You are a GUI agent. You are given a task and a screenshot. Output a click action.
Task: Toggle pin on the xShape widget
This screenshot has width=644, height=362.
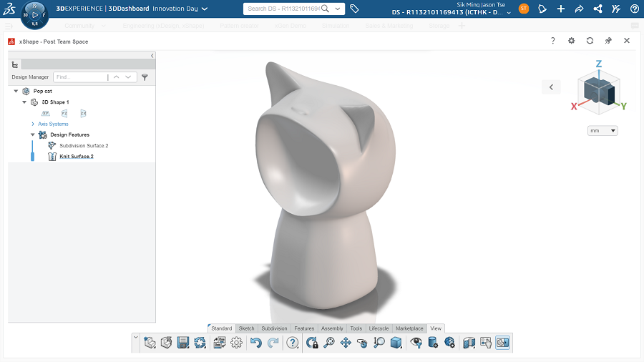tap(608, 41)
